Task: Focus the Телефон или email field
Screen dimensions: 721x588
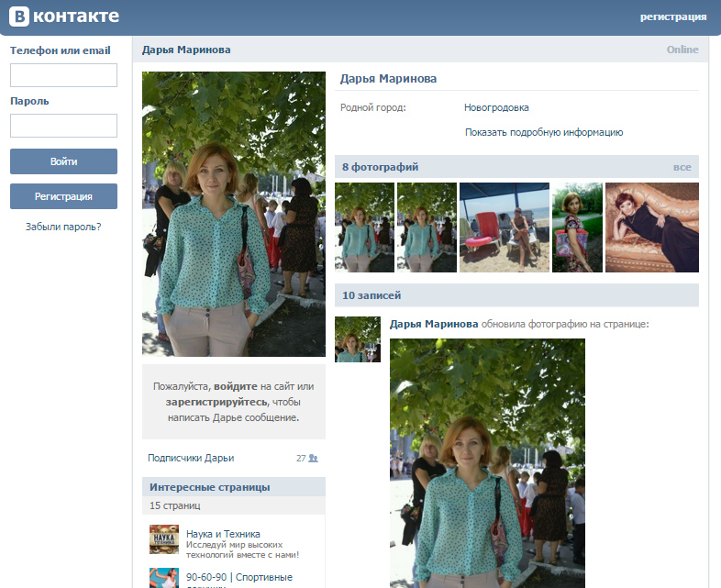Action: [x=63, y=75]
